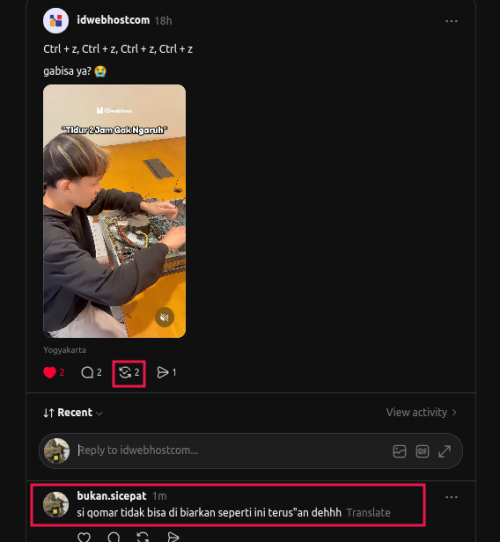Screen dimensions: 500x542
Task: Open the idwebhostcom post options menu
Action: click(451, 21)
